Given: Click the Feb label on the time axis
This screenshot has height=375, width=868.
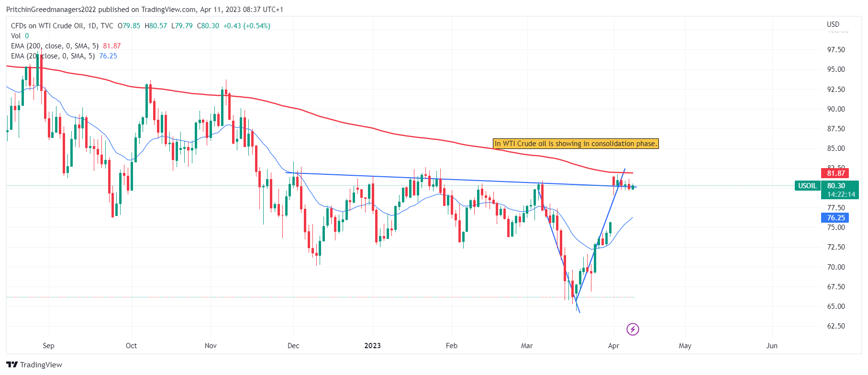Looking at the screenshot, I should click(452, 346).
